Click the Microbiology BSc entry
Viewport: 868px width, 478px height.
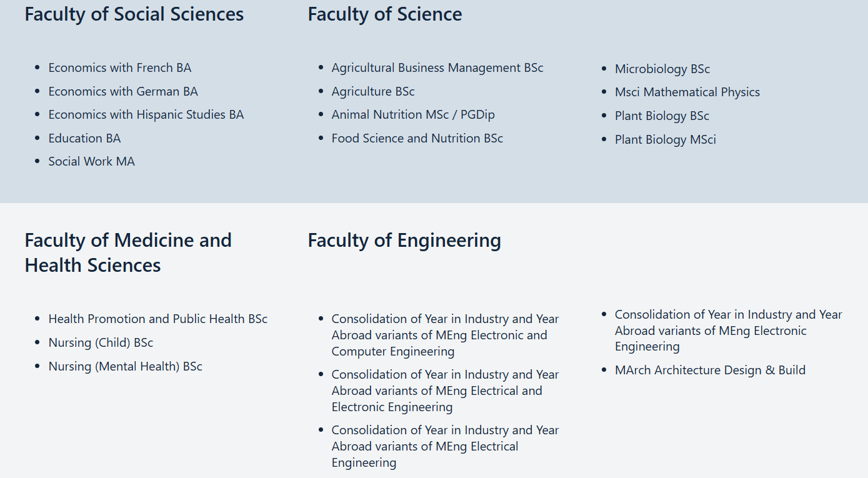pyautogui.click(x=662, y=69)
